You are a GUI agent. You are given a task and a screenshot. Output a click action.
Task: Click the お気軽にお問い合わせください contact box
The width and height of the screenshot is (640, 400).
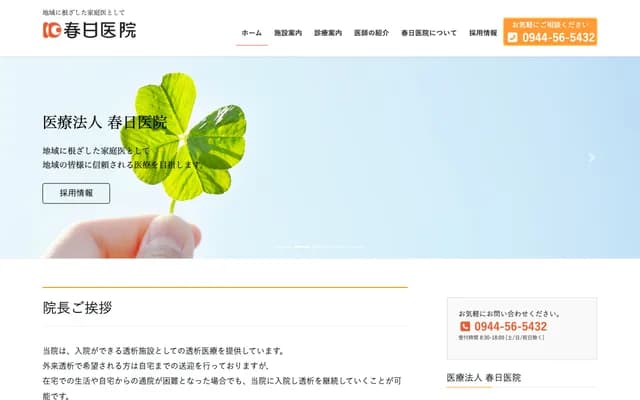pos(522,329)
